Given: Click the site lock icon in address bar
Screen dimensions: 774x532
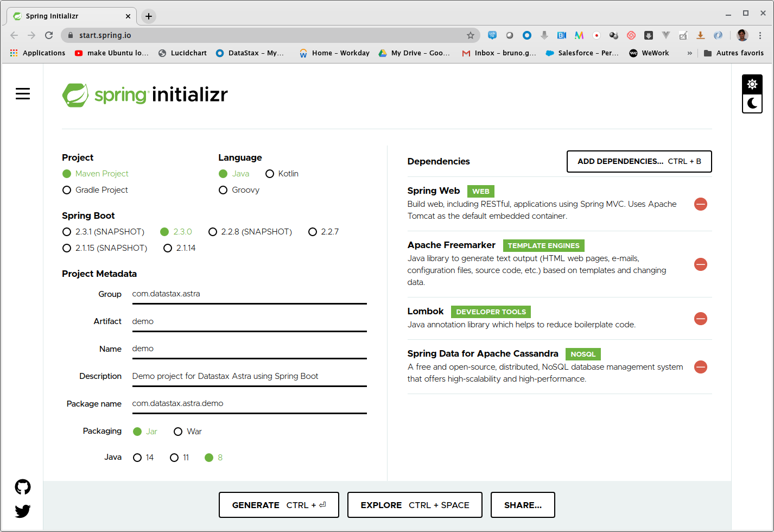Looking at the screenshot, I should 70,35.
